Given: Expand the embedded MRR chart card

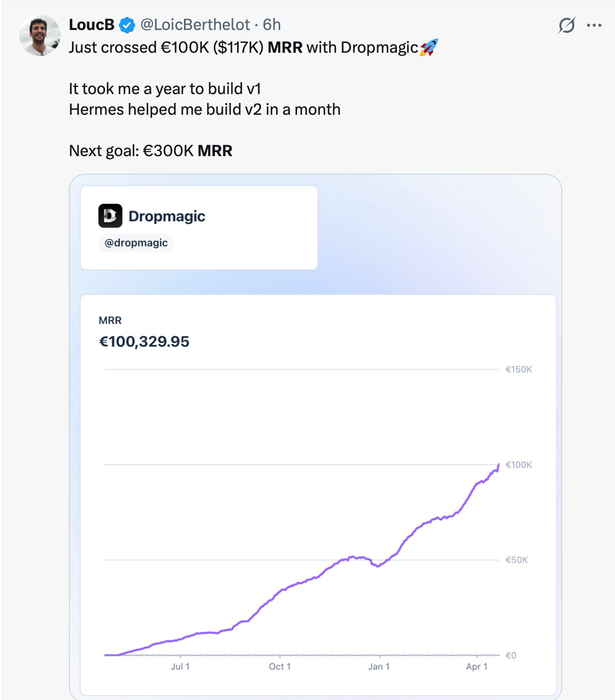Looking at the screenshot, I should pyautogui.click(x=317, y=496).
